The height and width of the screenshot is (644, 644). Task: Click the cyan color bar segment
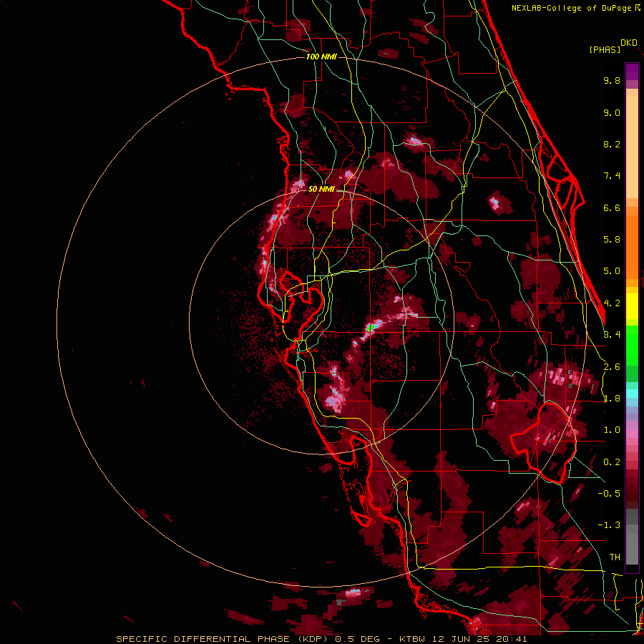pos(632,394)
